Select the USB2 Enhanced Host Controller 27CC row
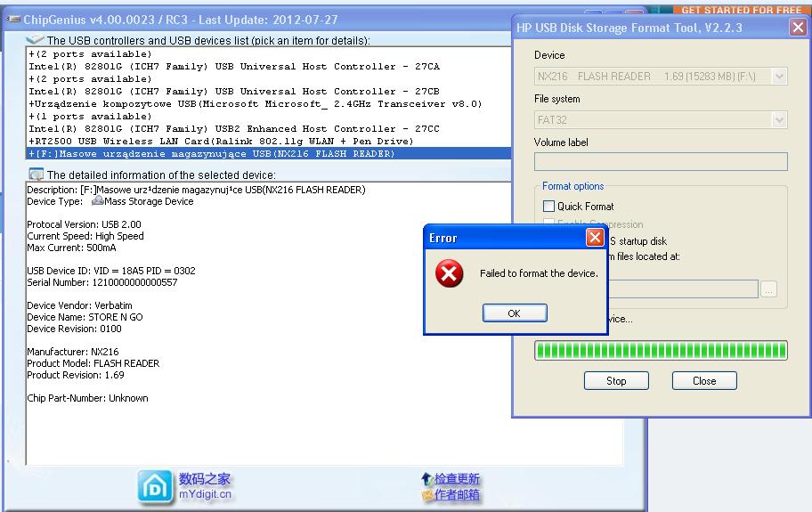Screen dimensions: 812x512 coord(268,129)
